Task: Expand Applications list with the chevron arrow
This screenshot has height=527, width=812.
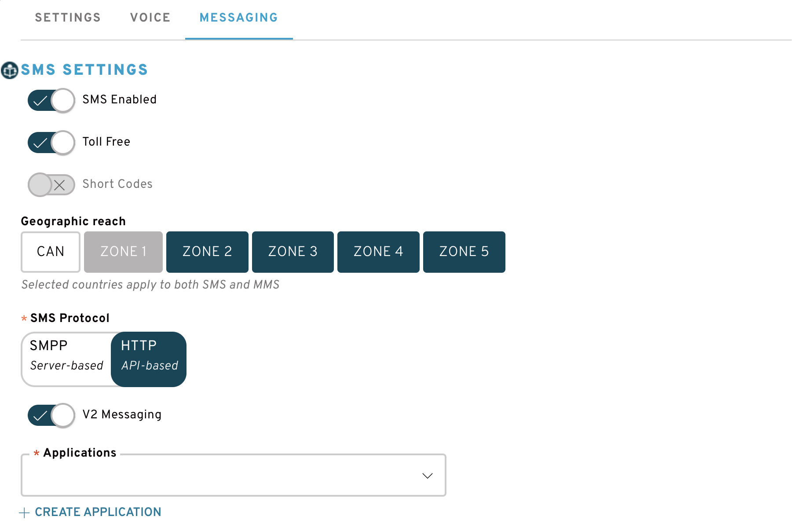Action: pyautogui.click(x=428, y=476)
